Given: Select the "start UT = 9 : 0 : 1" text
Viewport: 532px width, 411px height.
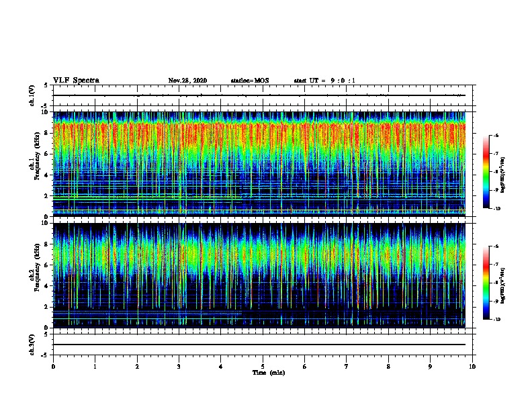Looking at the screenshot, I should click(x=324, y=81).
